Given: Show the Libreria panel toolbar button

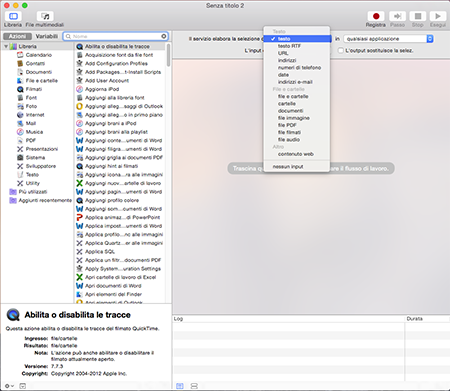Looking at the screenshot, I should 13,16.
